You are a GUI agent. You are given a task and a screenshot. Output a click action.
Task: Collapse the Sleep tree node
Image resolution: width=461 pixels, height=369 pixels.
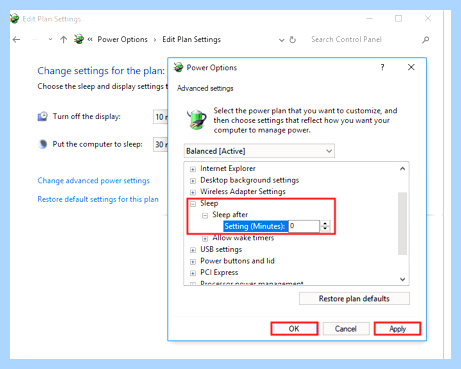click(193, 204)
